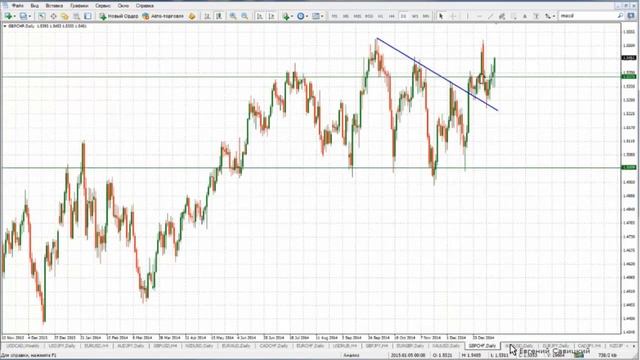Click the blue clock periods icon

click(300, 16)
